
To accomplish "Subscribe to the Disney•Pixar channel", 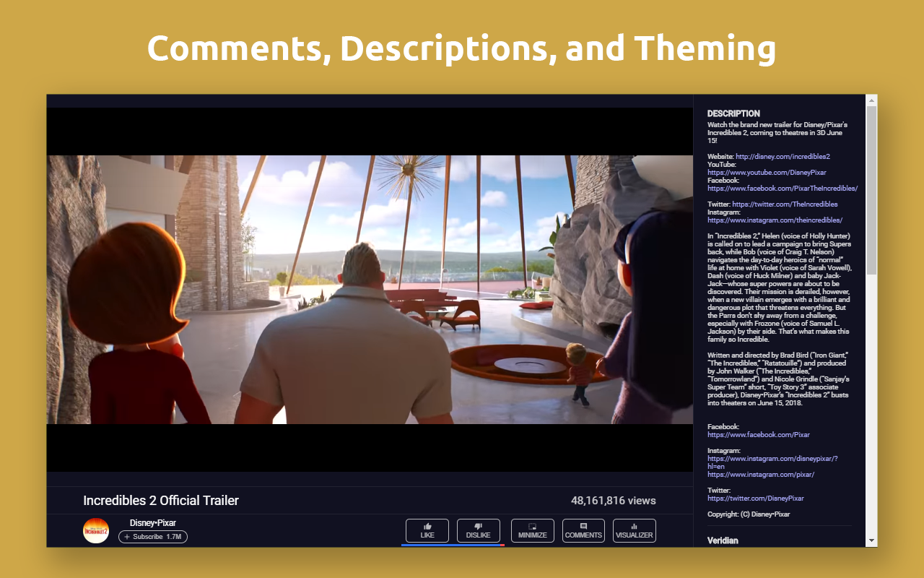I will 153,537.
